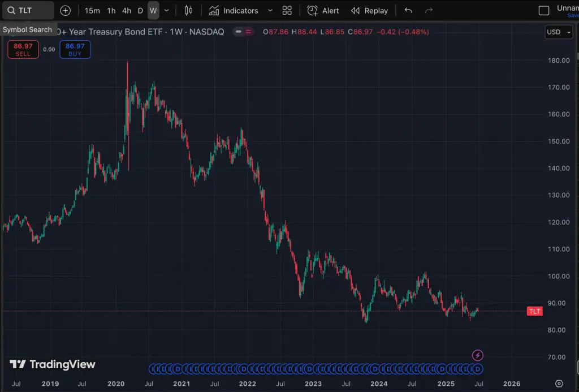Click the gray dash status icon by title
579x392 pixels.
[239, 32]
